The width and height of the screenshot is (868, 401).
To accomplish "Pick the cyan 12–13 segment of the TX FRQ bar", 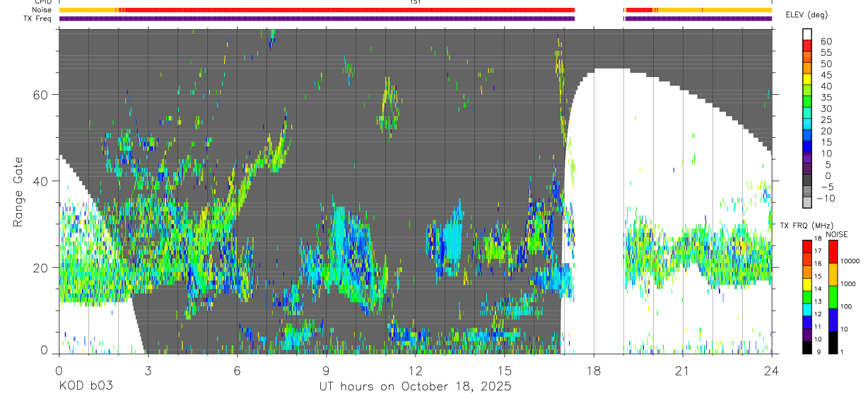I will (x=807, y=309).
